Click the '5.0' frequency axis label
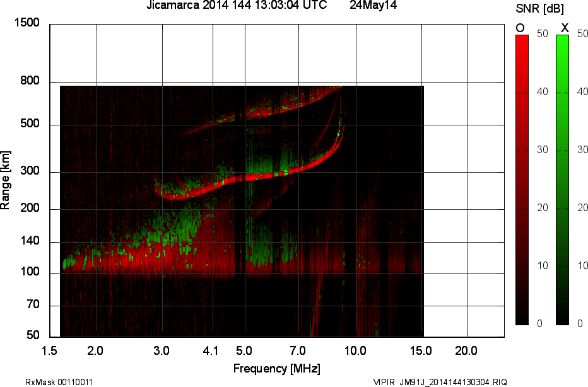 244,351
